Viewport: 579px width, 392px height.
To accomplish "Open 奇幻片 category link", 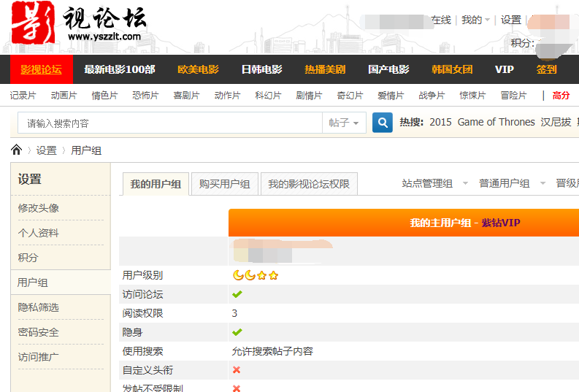I will (350, 96).
